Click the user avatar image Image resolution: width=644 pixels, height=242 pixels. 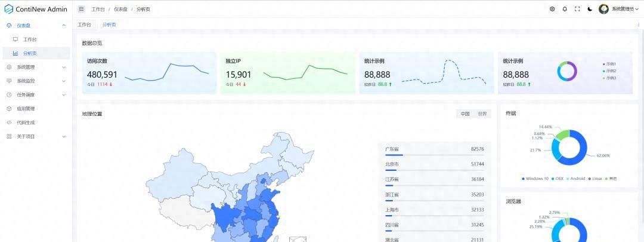tap(603, 9)
